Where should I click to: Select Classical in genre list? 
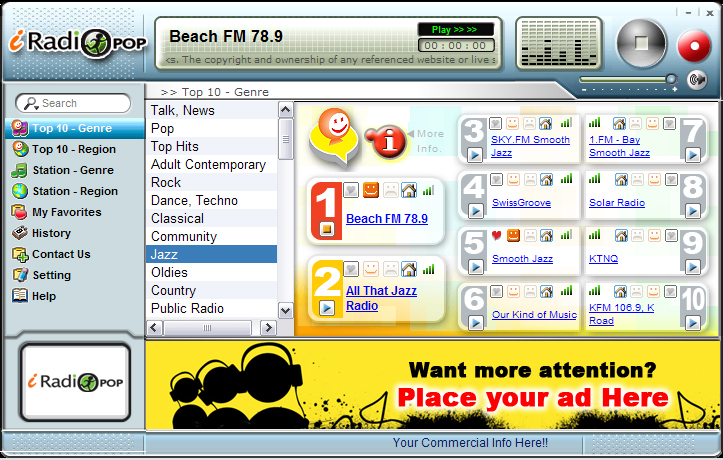click(x=212, y=218)
